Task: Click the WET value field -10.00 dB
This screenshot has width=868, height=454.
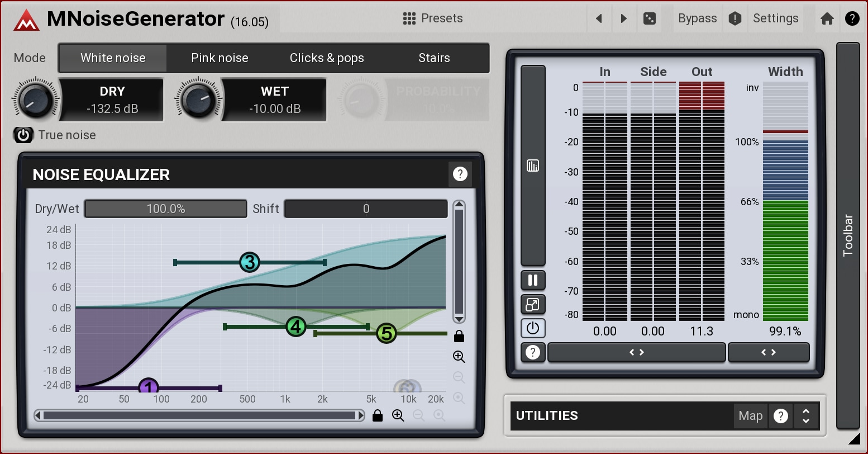Action: point(275,108)
